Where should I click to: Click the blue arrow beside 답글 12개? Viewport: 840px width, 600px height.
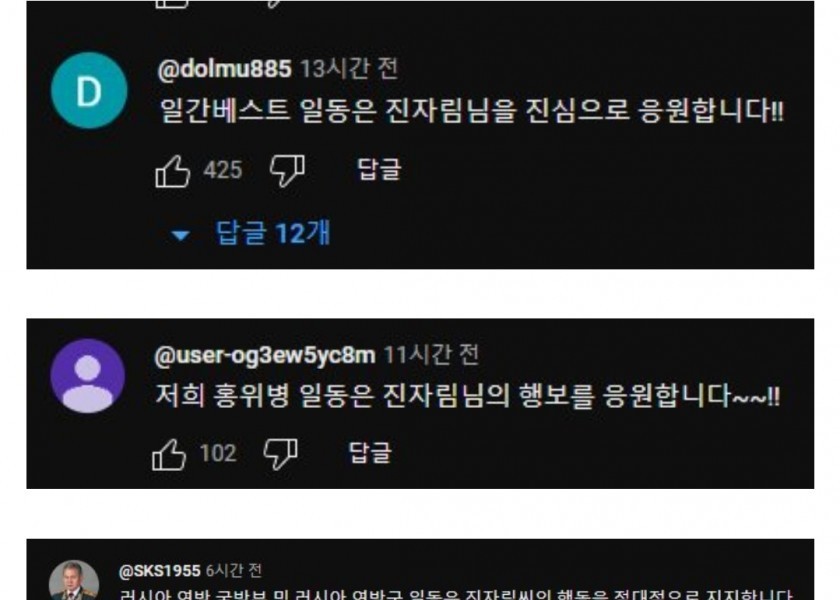click(180, 235)
